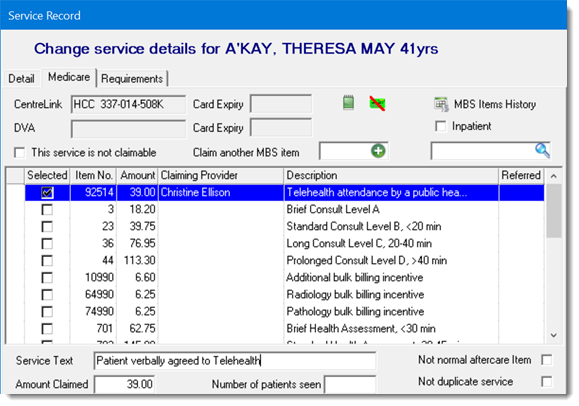The height and width of the screenshot is (406, 579).
Task: Check Pathology bulk billing incentive box
Action: coord(47,311)
